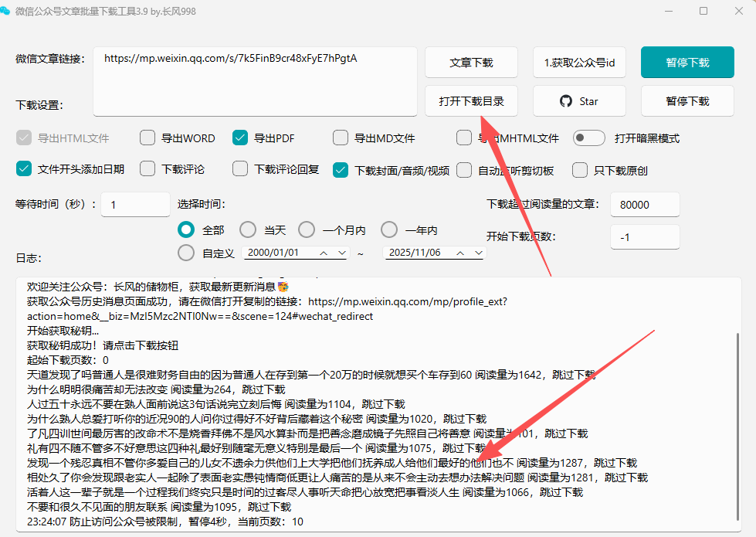Close the download tool window

click(x=739, y=11)
